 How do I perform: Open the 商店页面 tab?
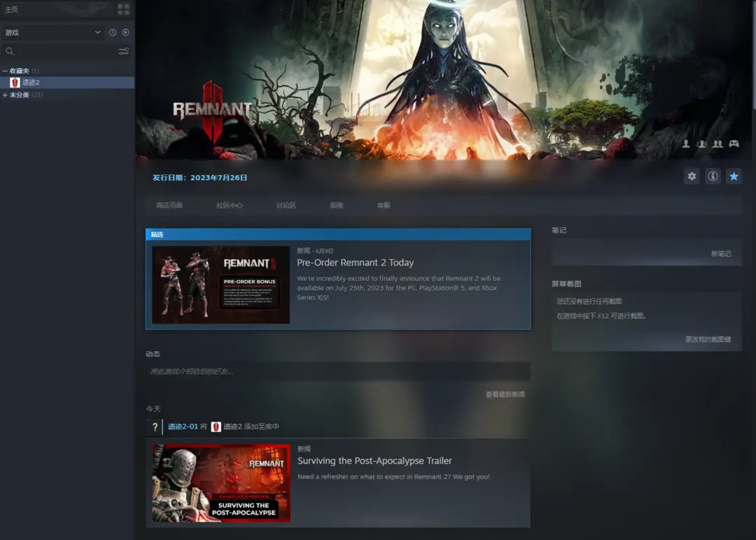pyautogui.click(x=169, y=205)
